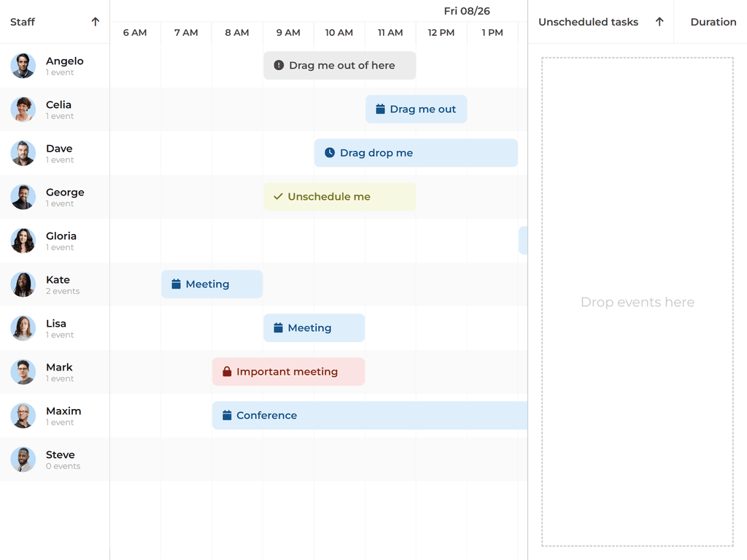Select the "Drop events here" zone
The height and width of the screenshot is (560, 747).
coord(637,302)
